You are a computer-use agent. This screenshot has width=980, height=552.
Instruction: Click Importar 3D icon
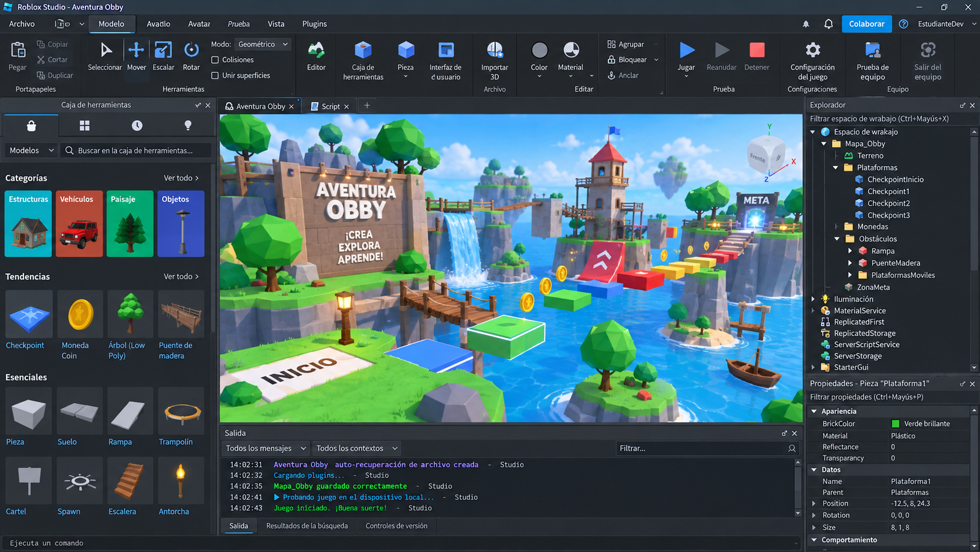click(495, 50)
